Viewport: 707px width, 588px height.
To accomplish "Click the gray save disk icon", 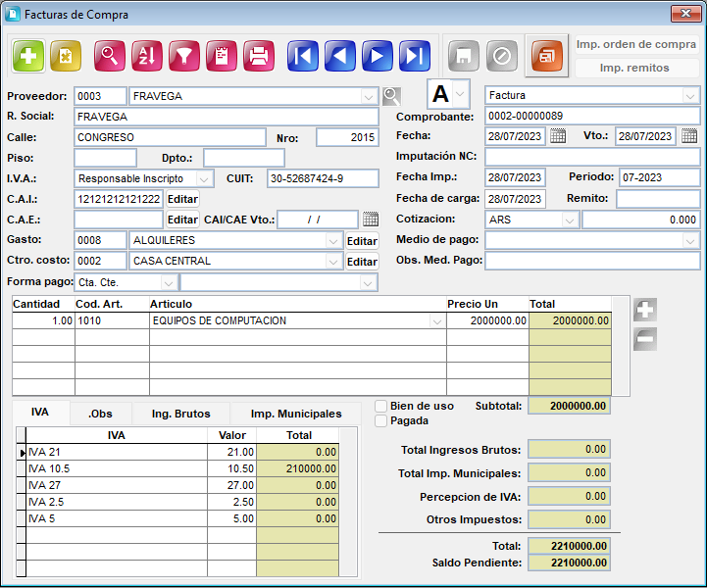I will coord(464,56).
